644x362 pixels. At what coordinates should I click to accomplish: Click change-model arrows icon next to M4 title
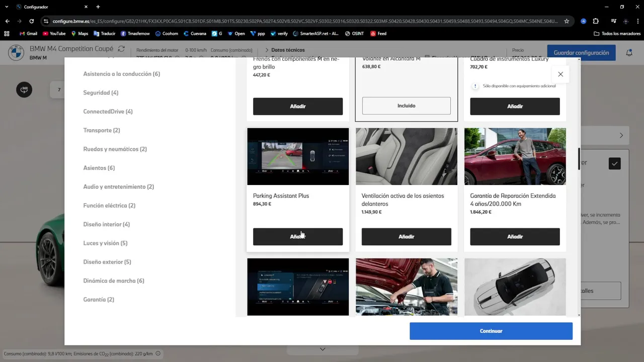[121, 49]
